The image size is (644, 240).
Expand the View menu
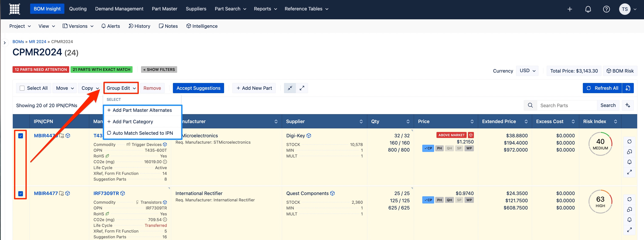tap(47, 26)
